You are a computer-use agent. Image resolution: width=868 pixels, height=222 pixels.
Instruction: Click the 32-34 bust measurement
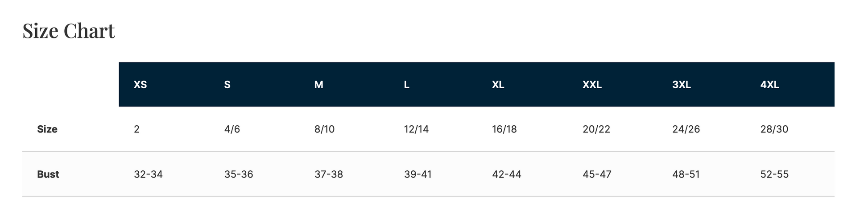pyautogui.click(x=148, y=174)
